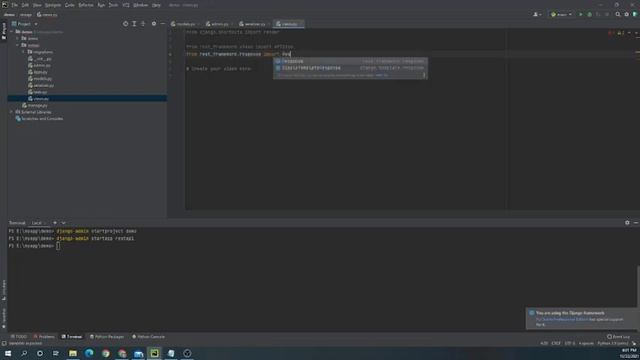Add a new terminal session
This screenshot has width=640, height=360.
[55, 223]
